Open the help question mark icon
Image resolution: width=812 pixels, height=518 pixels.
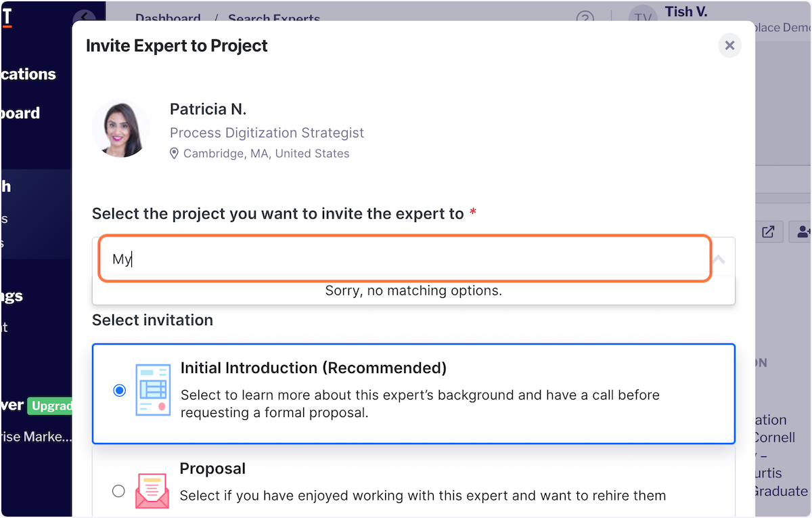click(585, 18)
